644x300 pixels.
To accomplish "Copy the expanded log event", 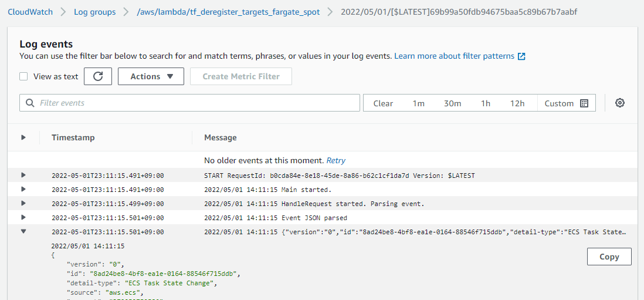I will tap(609, 257).
